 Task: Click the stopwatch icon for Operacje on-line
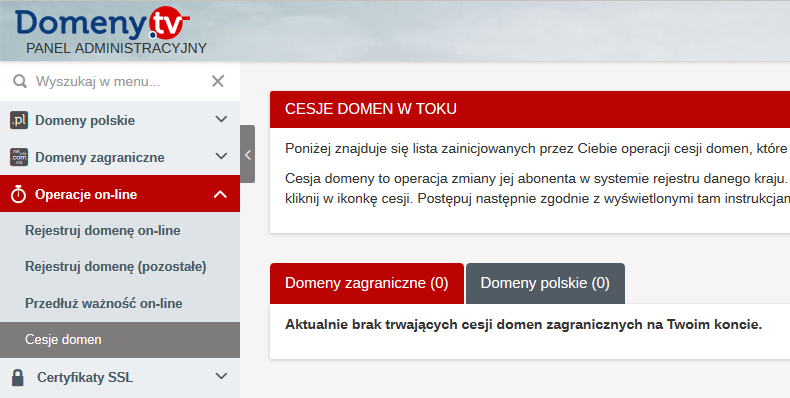coord(19,194)
